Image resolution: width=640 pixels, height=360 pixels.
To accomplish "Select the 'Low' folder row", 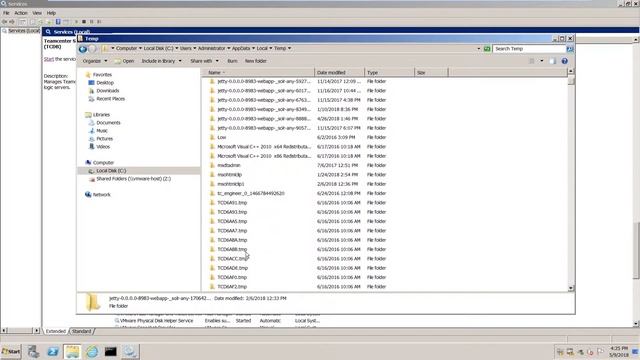I will 222,138.
